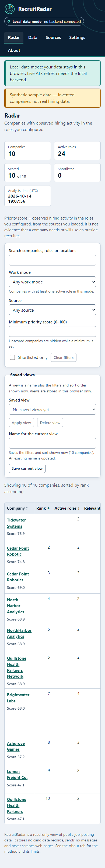
Task: Open the Ashgrove Games company link
Action: click(16, 746)
